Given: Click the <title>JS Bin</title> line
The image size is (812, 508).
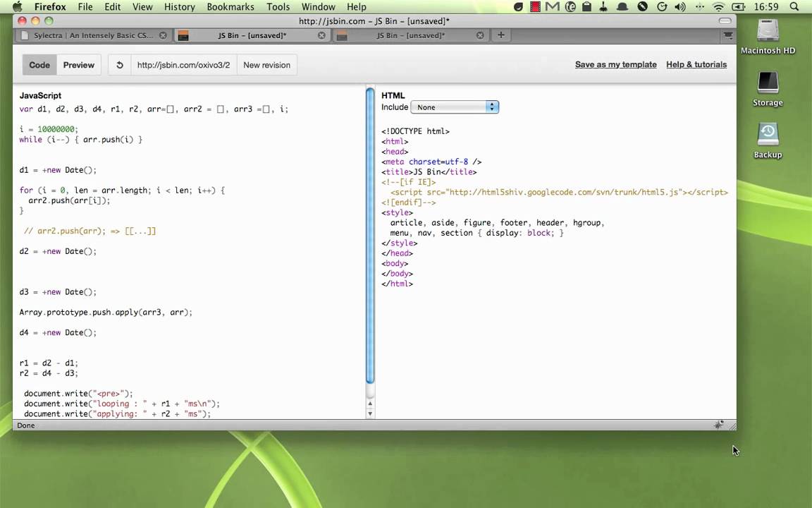Looking at the screenshot, I should point(429,171).
